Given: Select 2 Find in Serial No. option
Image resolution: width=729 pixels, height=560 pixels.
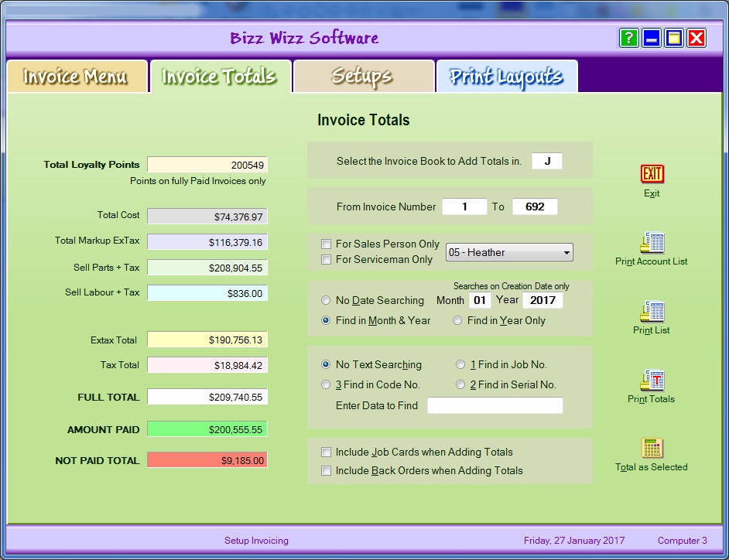Looking at the screenshot, I should pos(460,384).
